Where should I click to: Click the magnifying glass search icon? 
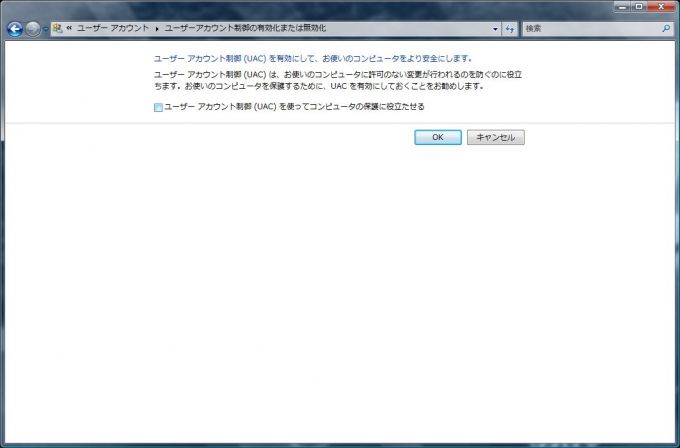pyautogui.click(x=667, y=29)
